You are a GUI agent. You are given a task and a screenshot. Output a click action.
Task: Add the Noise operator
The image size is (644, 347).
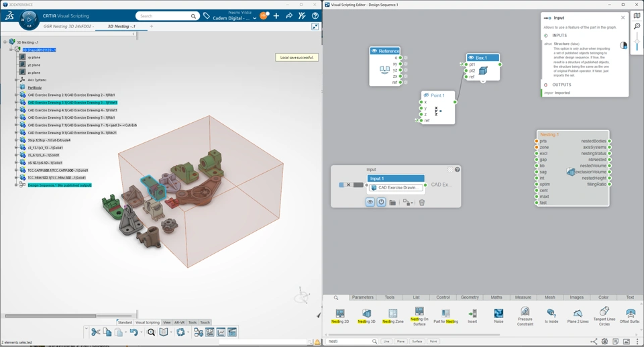point(498,315)
